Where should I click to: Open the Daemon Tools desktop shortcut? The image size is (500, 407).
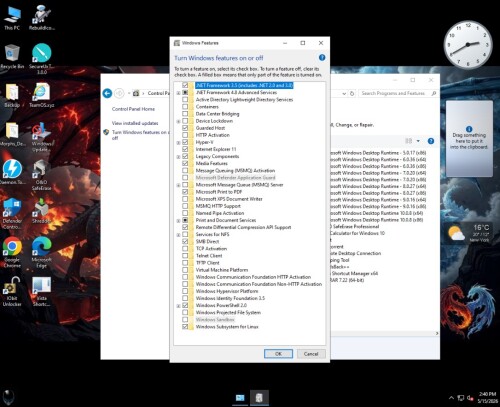pyautogui.click(x=12, y=172)
